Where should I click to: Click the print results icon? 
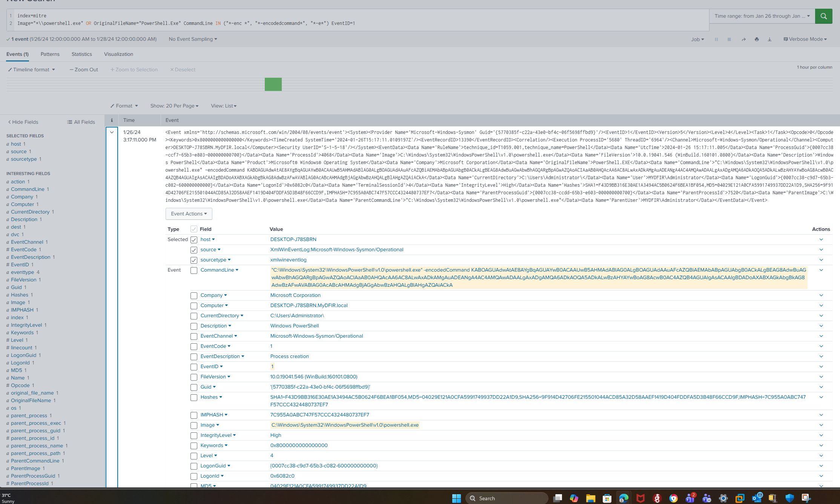(757, 39)
